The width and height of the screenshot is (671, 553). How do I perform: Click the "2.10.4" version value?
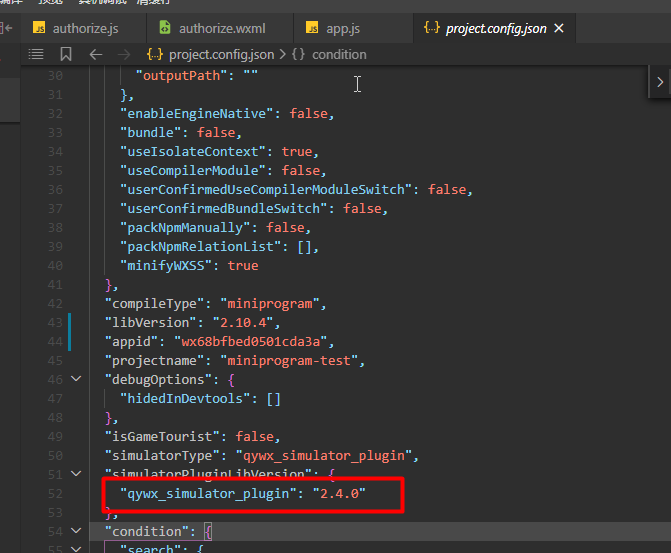[x=243, y=322]
